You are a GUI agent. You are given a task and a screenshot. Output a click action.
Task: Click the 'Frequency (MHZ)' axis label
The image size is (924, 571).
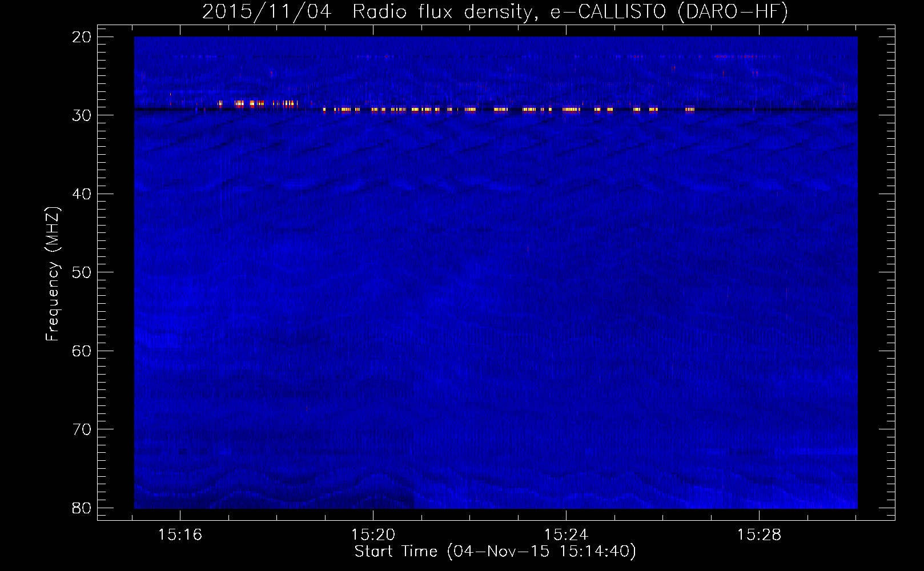pos(53,274)
